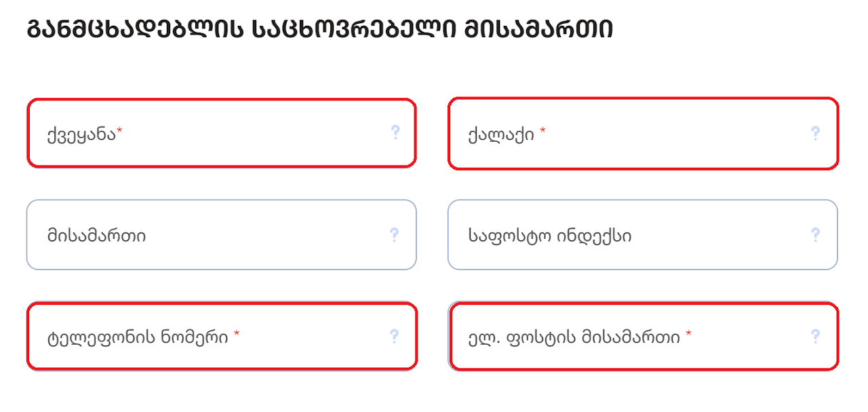
Task: Show help for ტელეფონის ნომერი field
Action: [395, 336]
